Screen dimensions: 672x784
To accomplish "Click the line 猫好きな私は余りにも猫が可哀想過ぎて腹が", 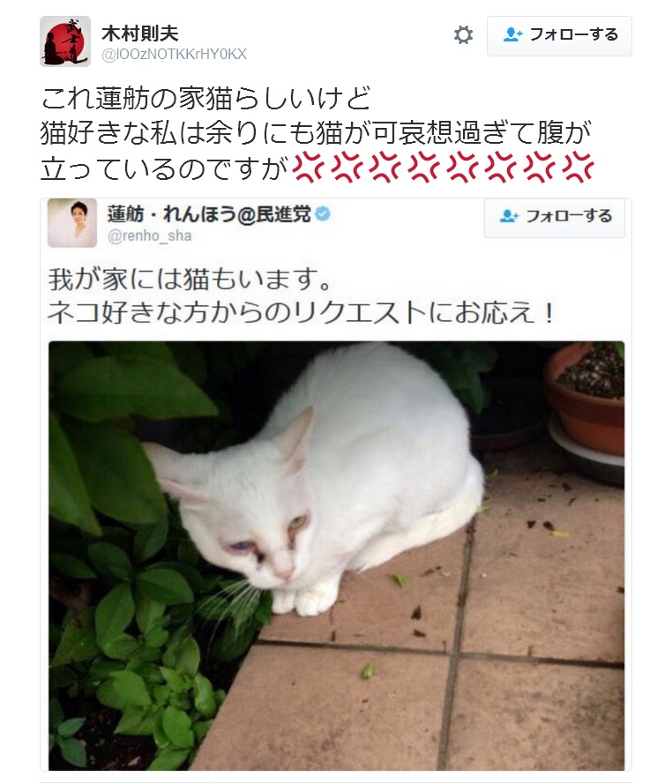I will click(316, 132).
